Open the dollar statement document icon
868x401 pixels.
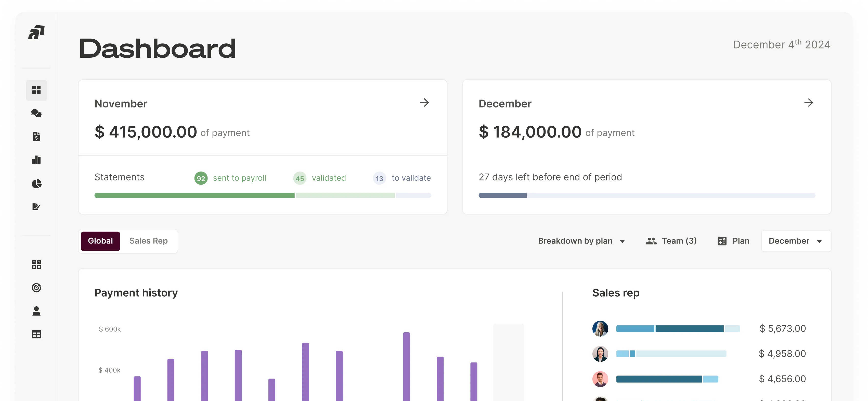point(36,136)
